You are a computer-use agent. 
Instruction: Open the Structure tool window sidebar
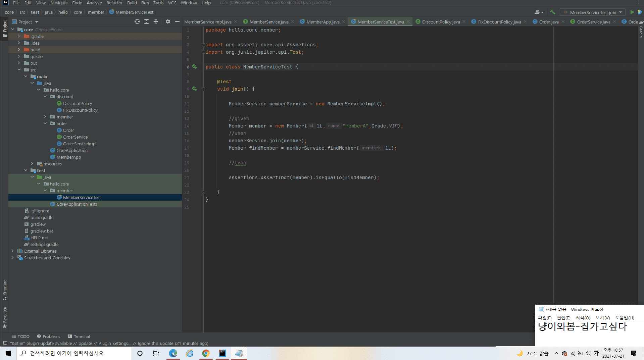5,290
